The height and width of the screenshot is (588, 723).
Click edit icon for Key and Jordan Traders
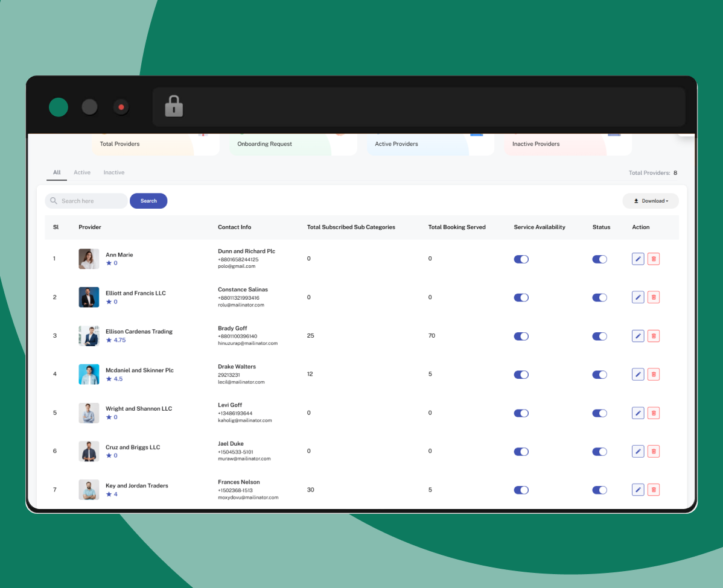638,490
